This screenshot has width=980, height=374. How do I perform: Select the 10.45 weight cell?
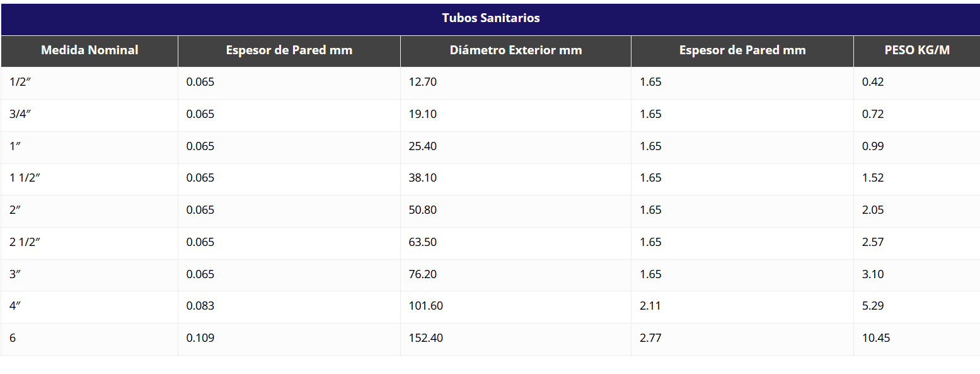876,338
